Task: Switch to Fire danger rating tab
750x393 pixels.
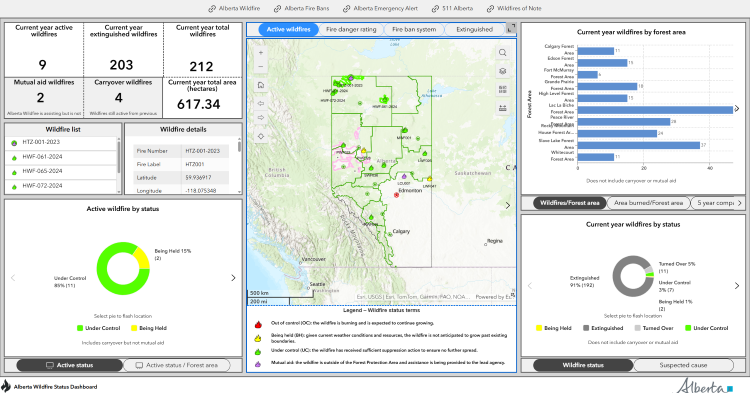Action: point(351,29)
